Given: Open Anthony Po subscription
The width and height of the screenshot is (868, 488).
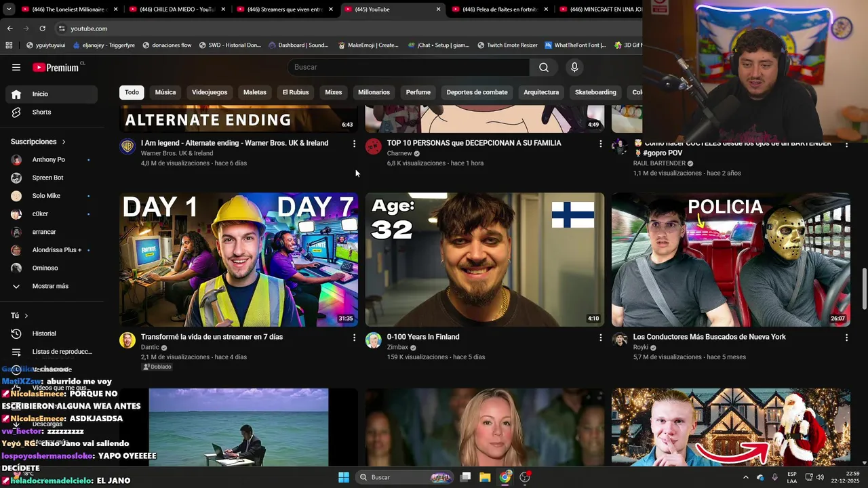Looking at the screenshot, I should click(52, 160).
